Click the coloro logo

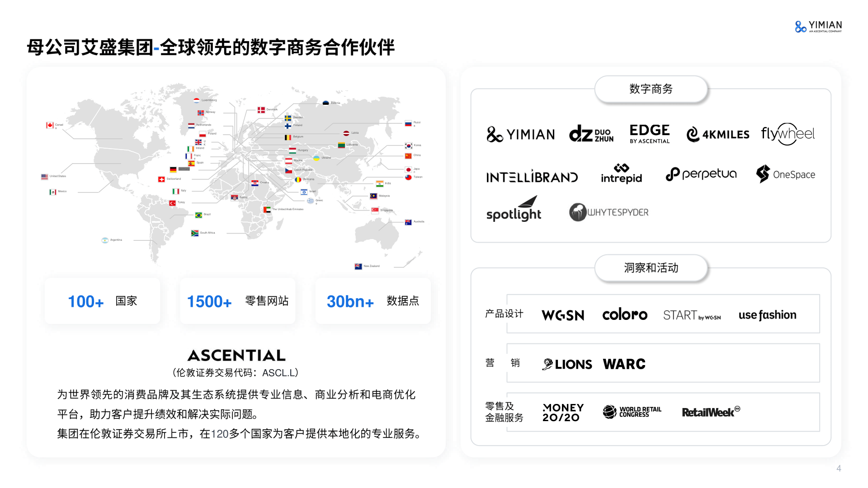pyautogui.click(x=625, y=314)
